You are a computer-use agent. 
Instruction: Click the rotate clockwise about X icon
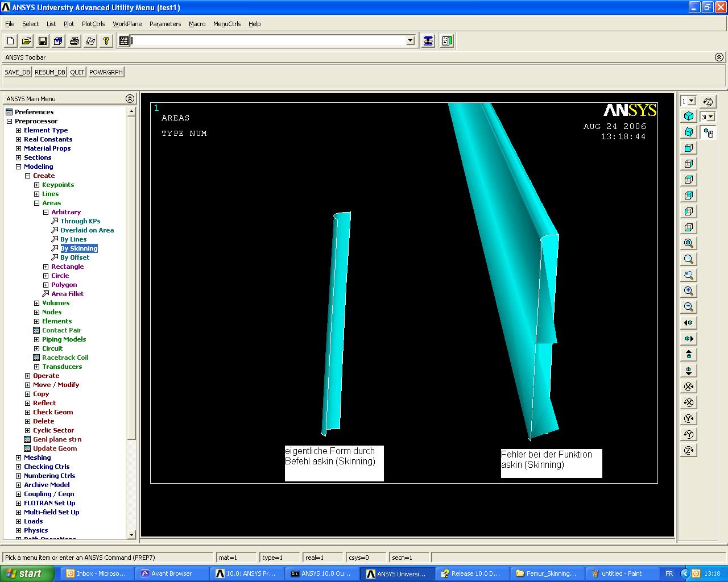[x=689, y=386]
